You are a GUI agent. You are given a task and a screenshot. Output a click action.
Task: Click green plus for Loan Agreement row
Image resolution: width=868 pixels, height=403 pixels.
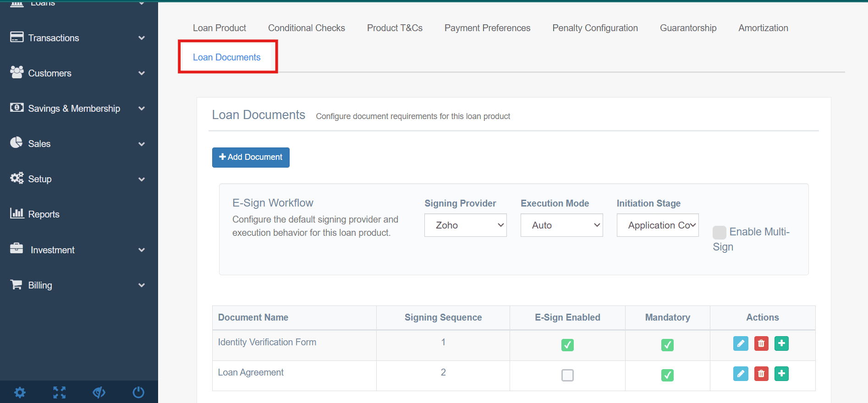tap(782, 374)
